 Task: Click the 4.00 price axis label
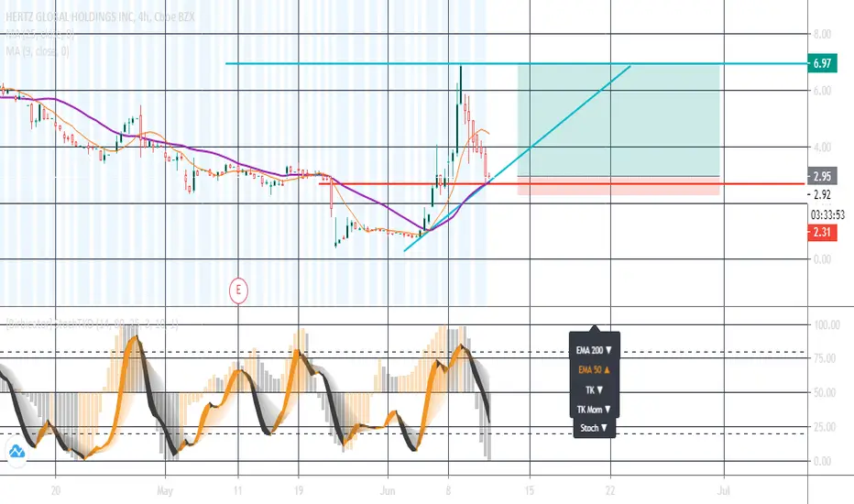pos(822,148)
